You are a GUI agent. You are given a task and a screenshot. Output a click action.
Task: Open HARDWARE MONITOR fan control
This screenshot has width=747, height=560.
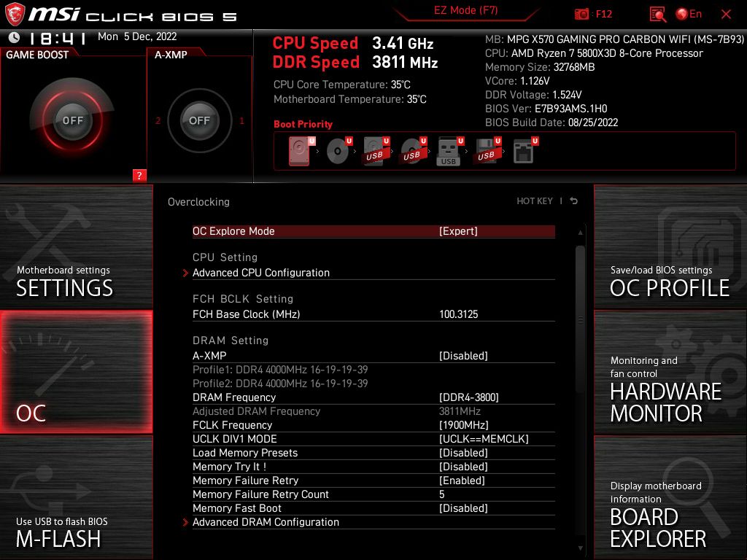click(670, 372)
